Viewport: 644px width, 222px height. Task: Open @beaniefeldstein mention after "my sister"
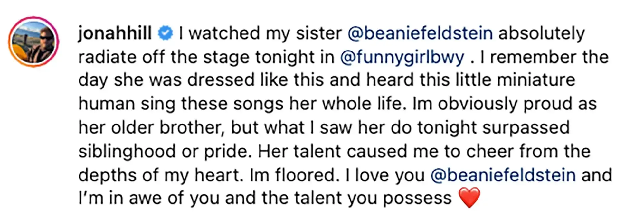420,33
